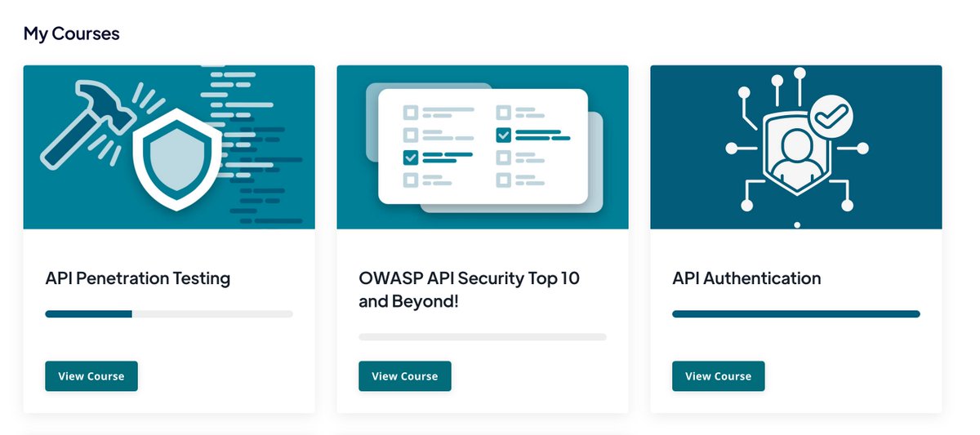Open the API Authentication shield thumbnail
The image size is (980, 435).
[x=796, y=147]
